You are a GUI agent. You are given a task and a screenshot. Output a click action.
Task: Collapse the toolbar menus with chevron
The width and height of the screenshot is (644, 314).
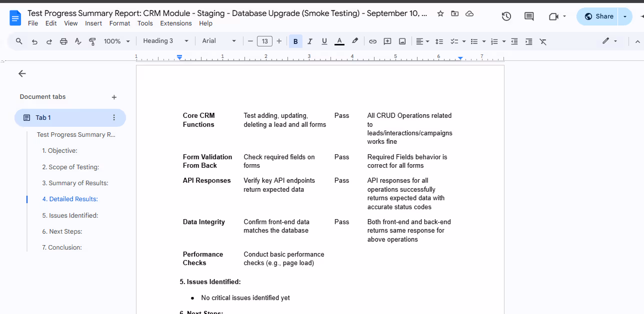pyautogui.click(x=637, y=41)
